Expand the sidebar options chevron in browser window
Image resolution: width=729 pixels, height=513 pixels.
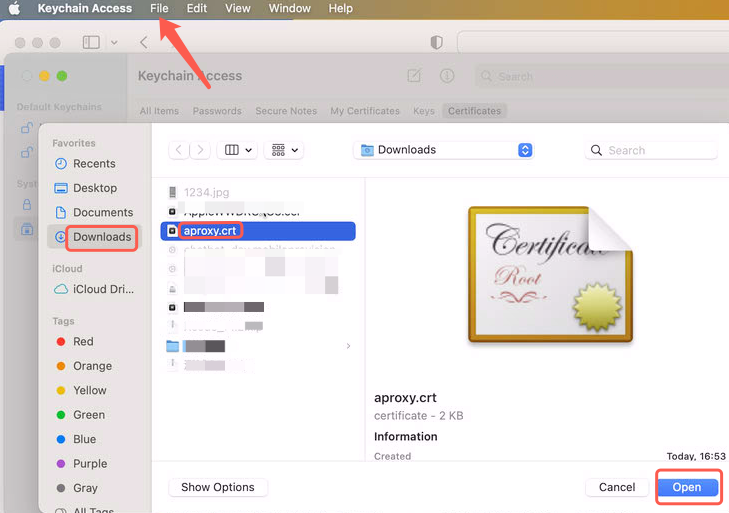pyautogui.click(x=114, y=43)
